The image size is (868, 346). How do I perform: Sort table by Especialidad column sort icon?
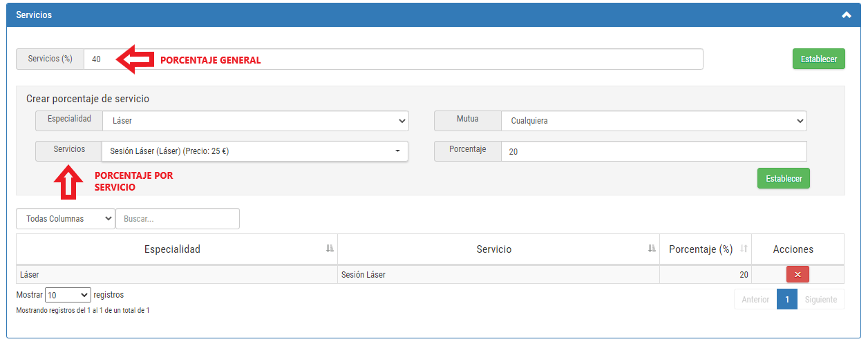pyautogui.click(x=330, y=249)
